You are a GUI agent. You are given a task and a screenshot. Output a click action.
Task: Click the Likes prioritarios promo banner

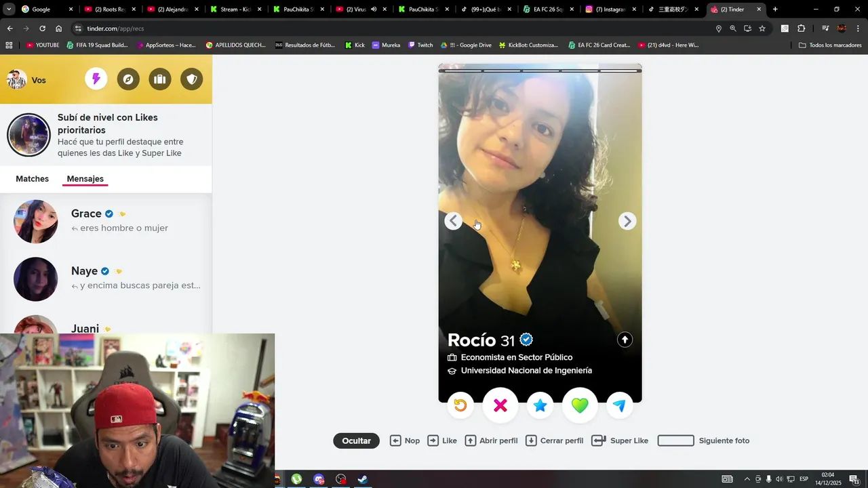click(x=106, y=135)
